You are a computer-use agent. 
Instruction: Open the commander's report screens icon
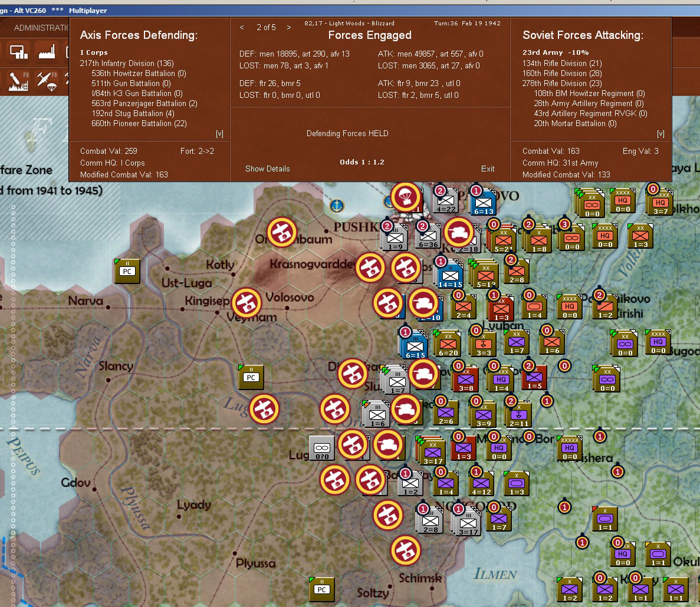click(x=18, y=52)
